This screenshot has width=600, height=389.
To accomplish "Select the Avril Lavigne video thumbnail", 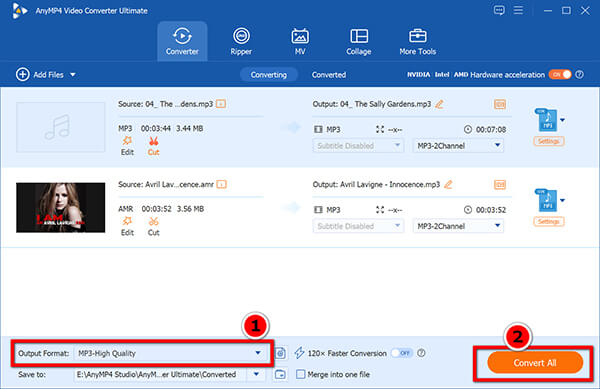I will [60, 207].
